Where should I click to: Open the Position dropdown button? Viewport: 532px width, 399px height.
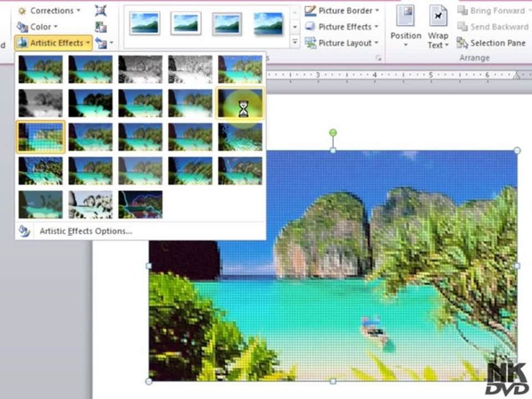[406, 27]
